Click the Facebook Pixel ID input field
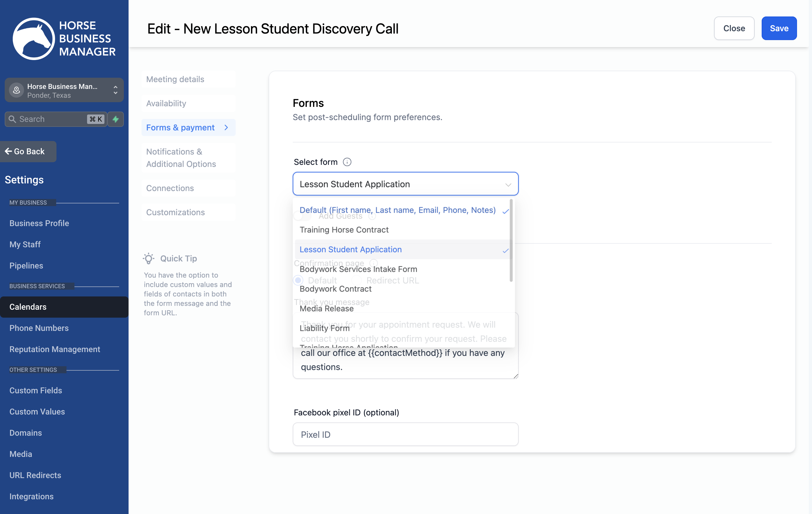 click(405, 434)
